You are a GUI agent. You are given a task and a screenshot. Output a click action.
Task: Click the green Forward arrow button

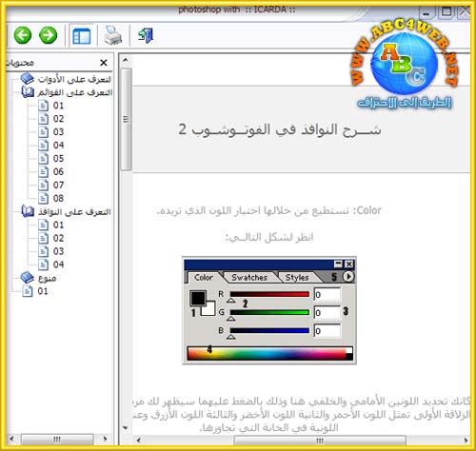coord(49,35)
